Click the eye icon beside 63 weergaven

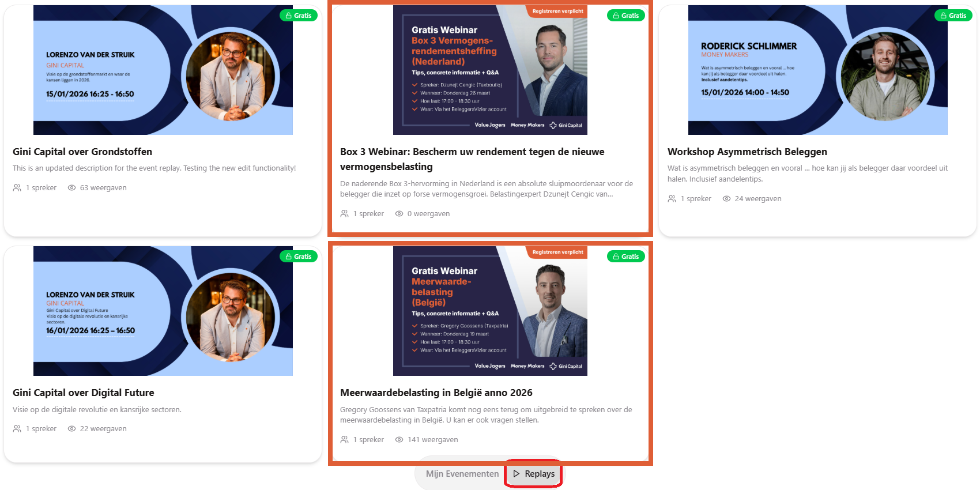click(72, 188)
